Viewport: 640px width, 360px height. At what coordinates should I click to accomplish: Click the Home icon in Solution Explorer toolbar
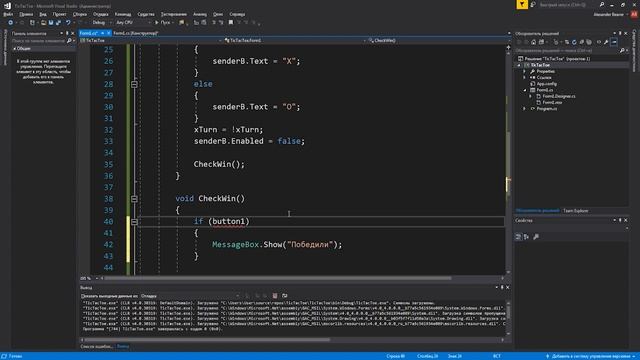(533, 42)
